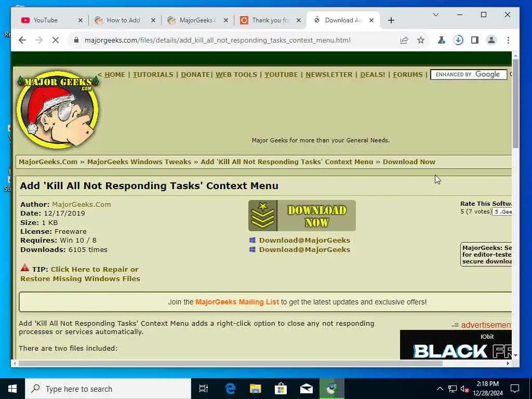Switch to the 'How to Add' tab
Image resolution: width=532 pixels, height=399 pixels.
pyautogui.click(x=123, y=20)
